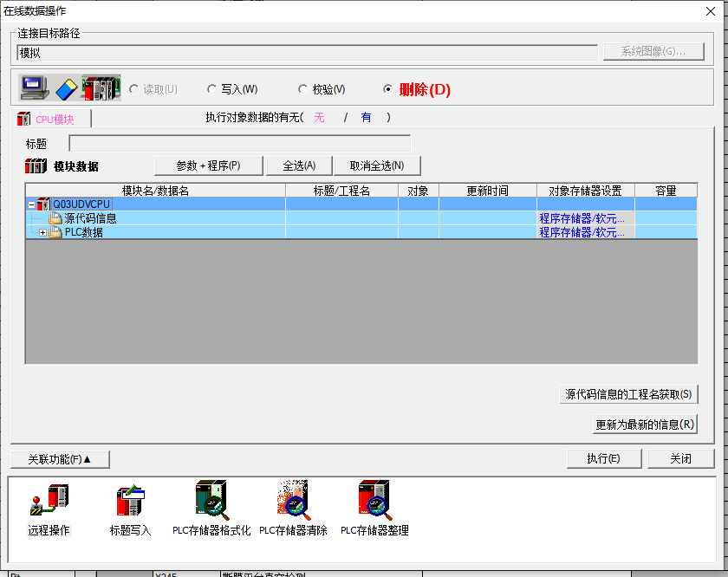Expand the PLC数据 tree node
The height and width of the screenshot is (577, 728).
pyautogui.click(x=43, y=232)
